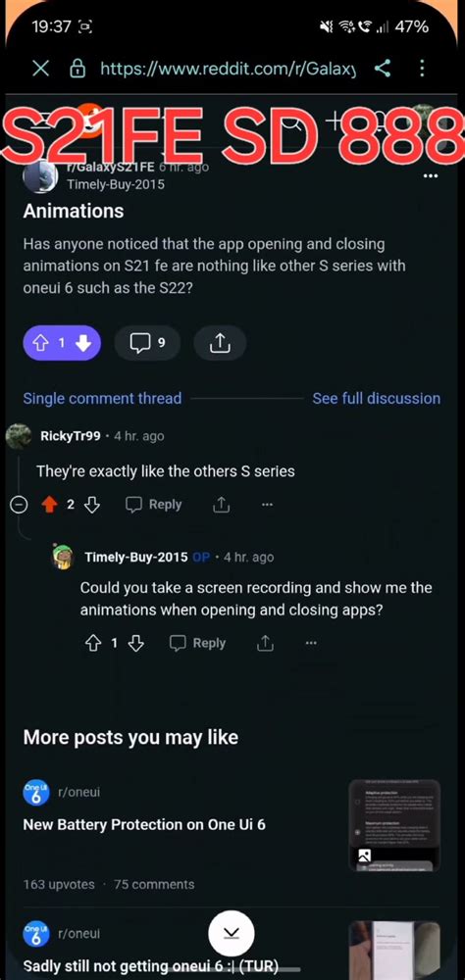
Task: Open See full discussion link
Action: click(376, 398)
